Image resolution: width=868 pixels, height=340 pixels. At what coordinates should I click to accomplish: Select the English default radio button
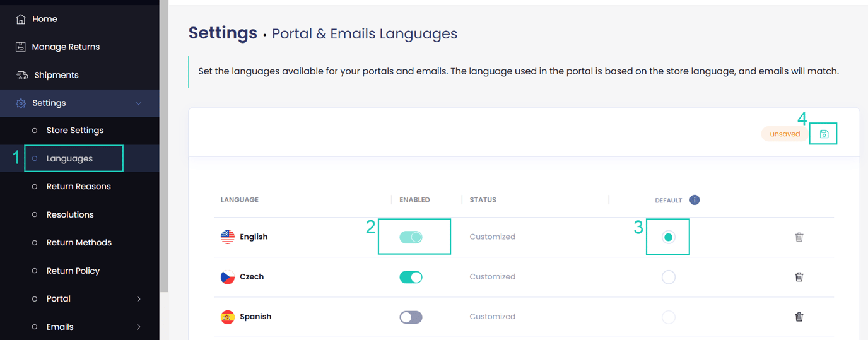[x=668, y=237]
